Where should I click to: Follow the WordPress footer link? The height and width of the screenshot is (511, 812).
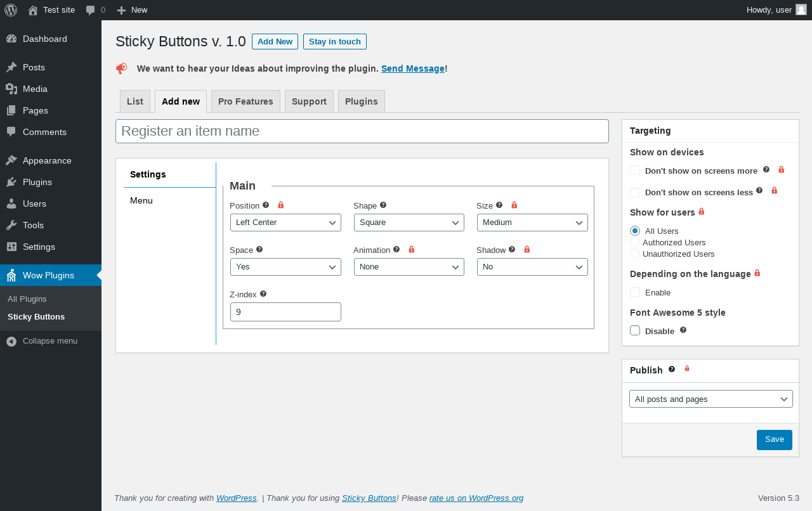[237, 498]
